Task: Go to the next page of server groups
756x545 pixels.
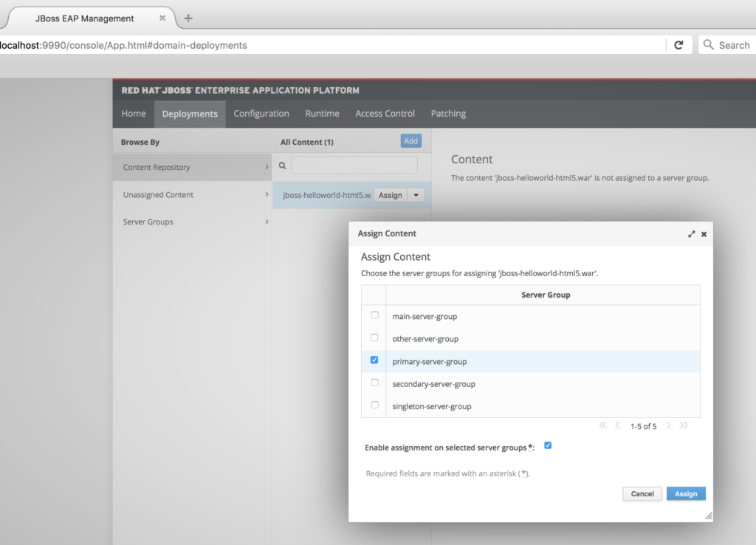Action: (669, 425)
